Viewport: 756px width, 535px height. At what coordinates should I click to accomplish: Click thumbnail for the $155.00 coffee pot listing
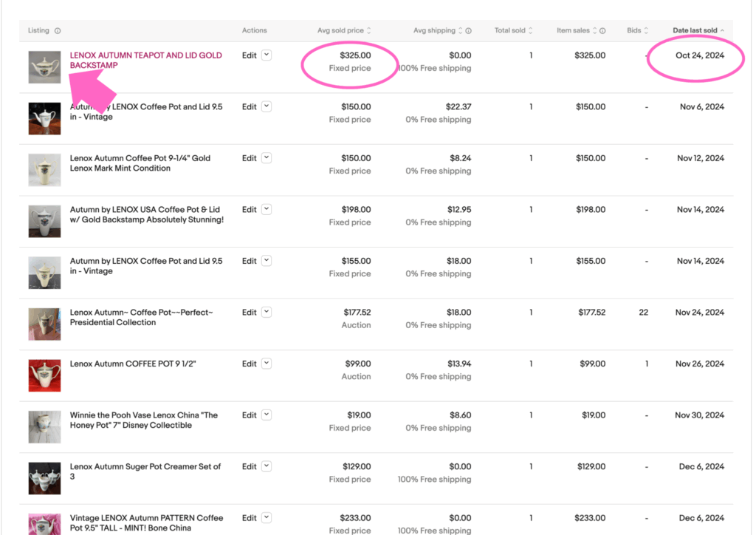(44, 273)
